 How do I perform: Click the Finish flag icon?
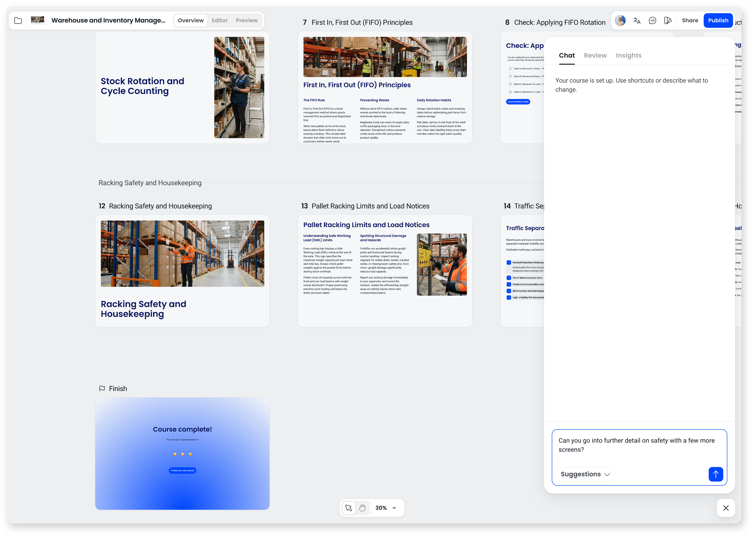(102, 388)
